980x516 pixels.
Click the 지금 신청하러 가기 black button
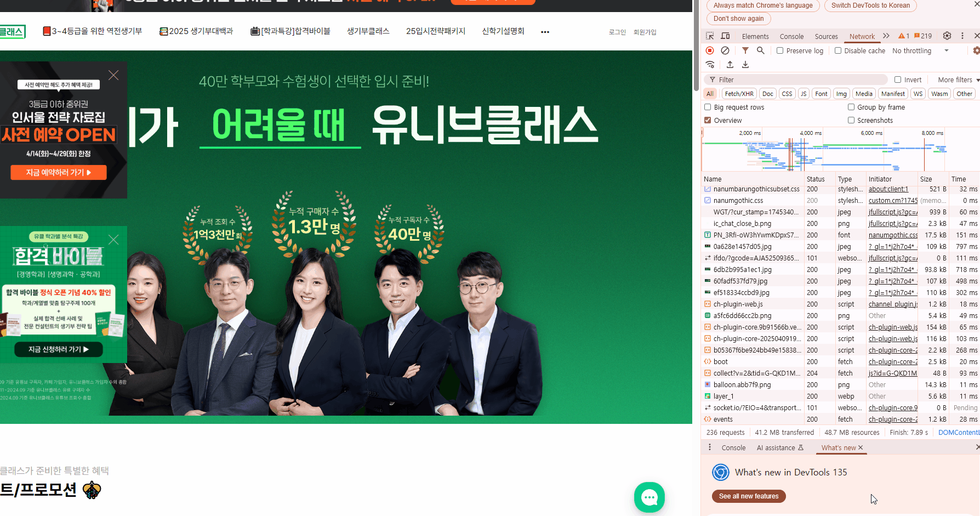tap(59, 349)
